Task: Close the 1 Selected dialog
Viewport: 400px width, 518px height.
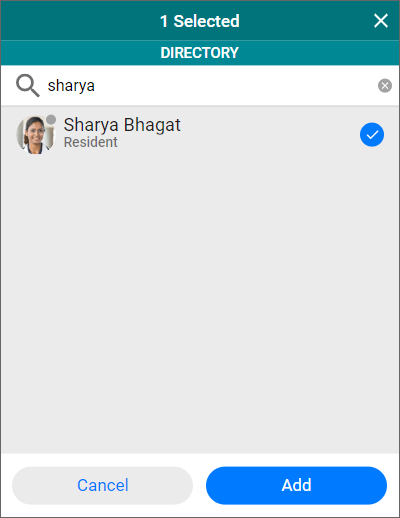Action: 381,21
